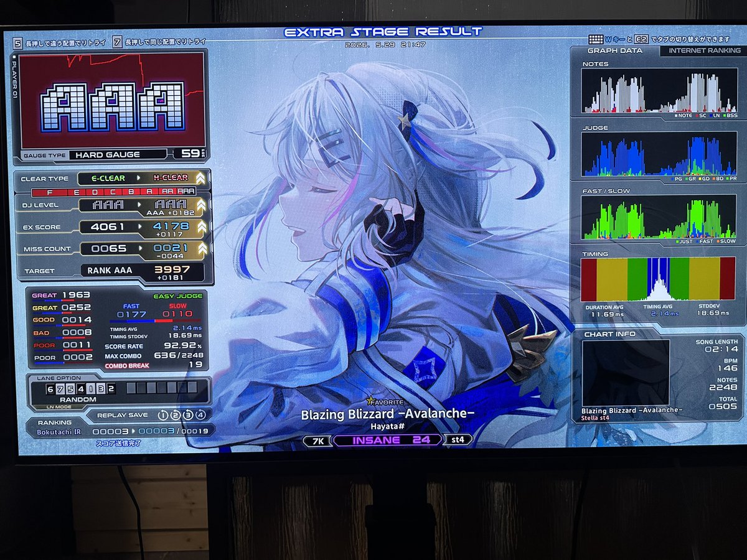Click lane option digit 5
This screenshot has width=747, height=560.
coord(71,389)
